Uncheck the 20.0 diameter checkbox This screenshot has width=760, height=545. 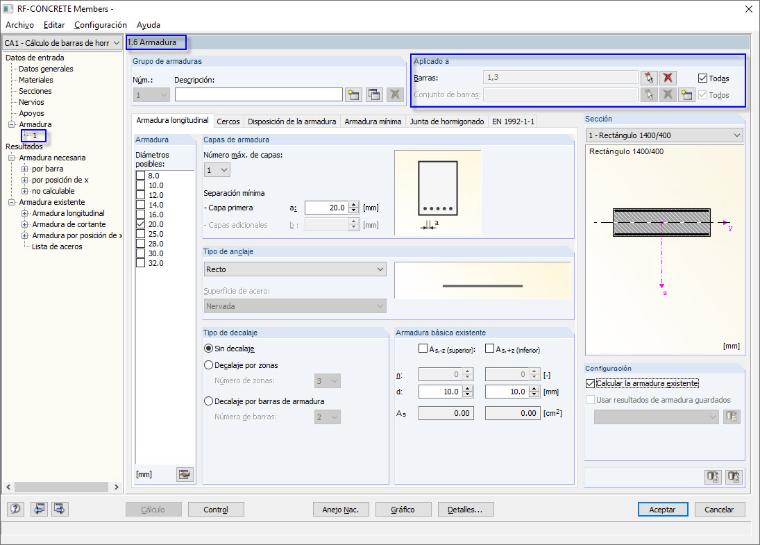pyautogui.click(x=141, y=224)
